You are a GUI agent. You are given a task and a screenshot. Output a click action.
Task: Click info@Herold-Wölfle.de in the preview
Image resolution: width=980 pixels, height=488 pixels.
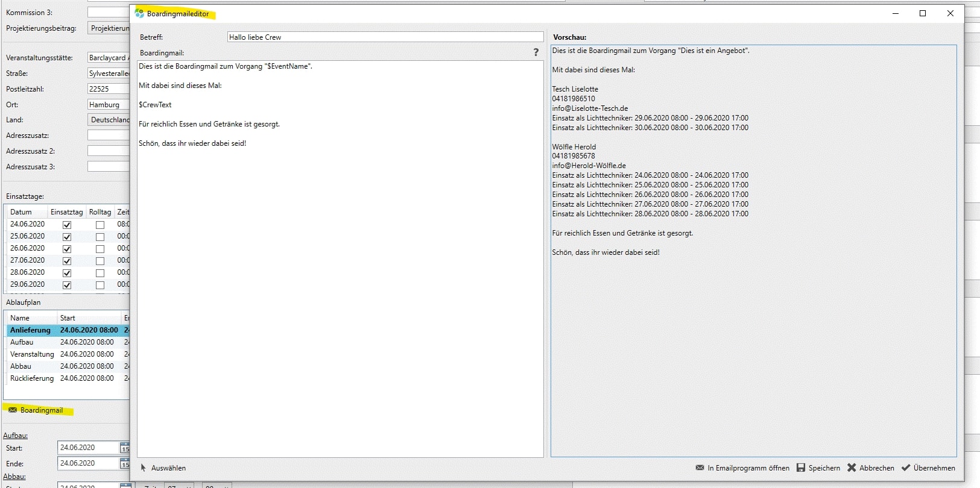589,166
